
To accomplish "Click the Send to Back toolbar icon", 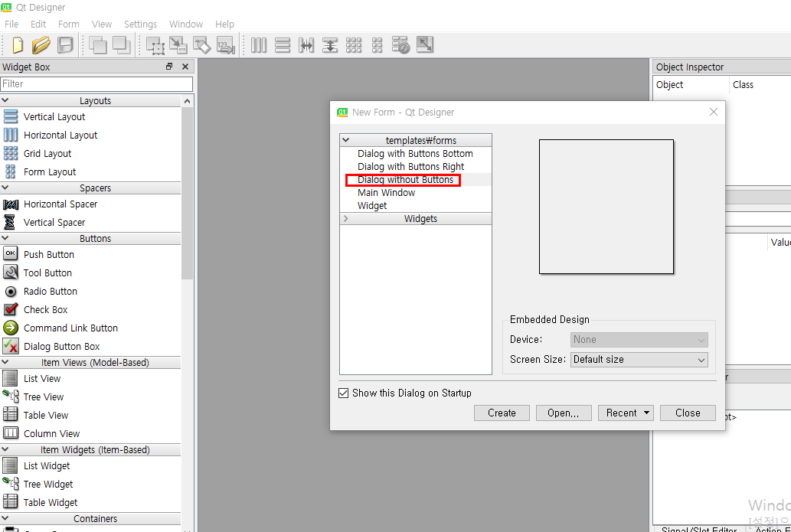I will click(98, 45).
